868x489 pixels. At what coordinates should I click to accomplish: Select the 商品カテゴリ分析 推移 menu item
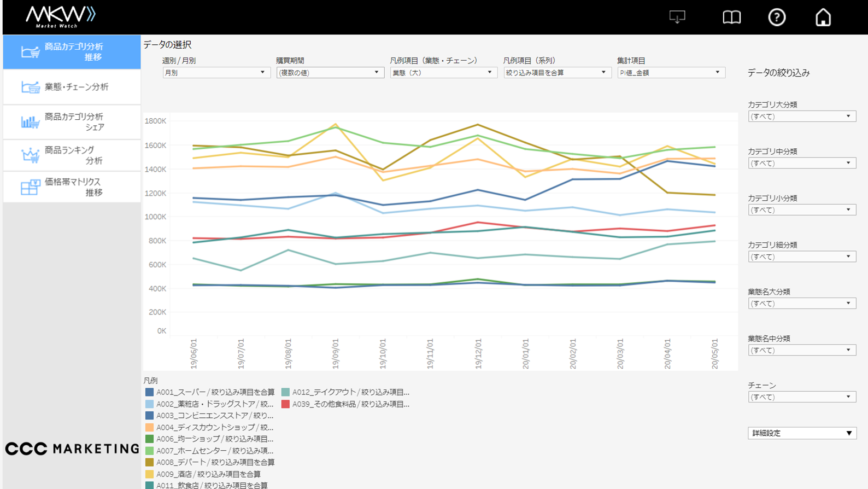(72, 52)
